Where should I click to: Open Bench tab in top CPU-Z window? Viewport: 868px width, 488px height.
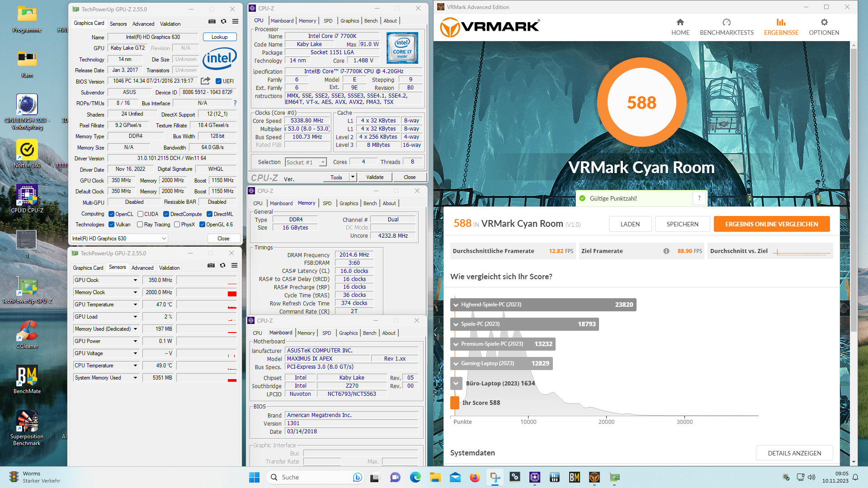371,21
